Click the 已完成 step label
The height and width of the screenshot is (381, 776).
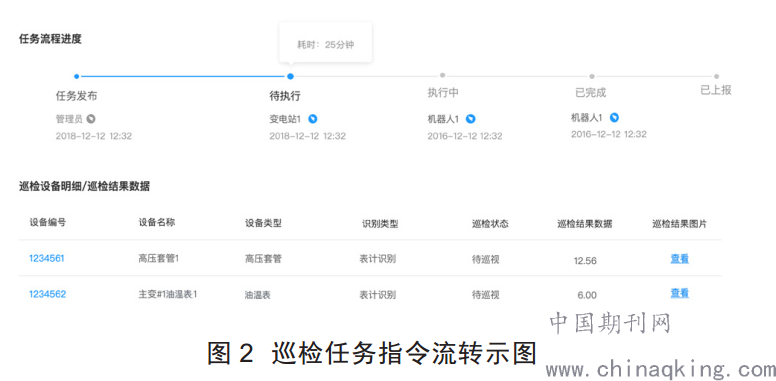(x=590, y=93)
